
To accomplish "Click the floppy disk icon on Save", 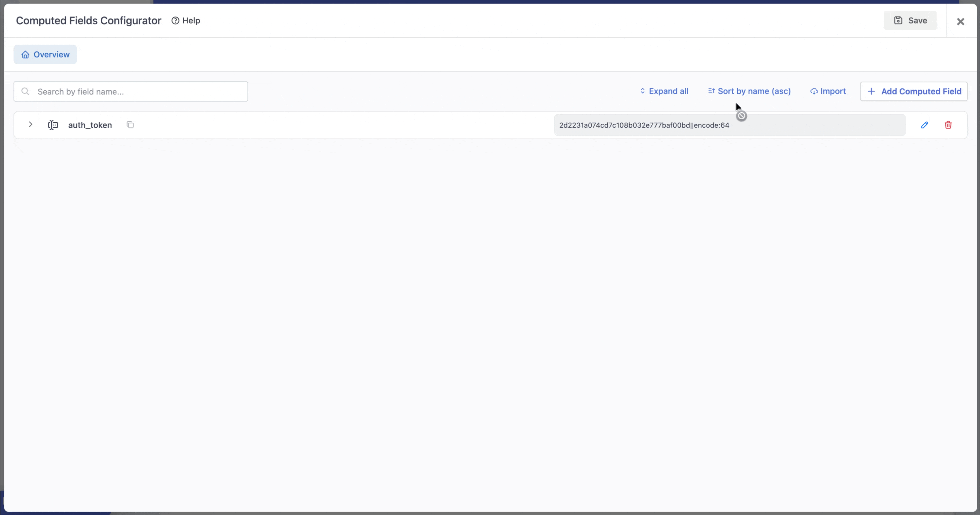I will click(x=898, y=21).
